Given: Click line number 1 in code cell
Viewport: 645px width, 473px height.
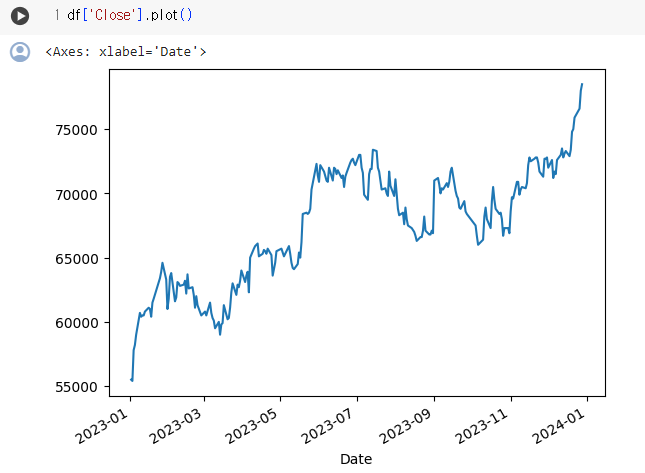Looking at the screenshot, I should [x=57, y=15].
